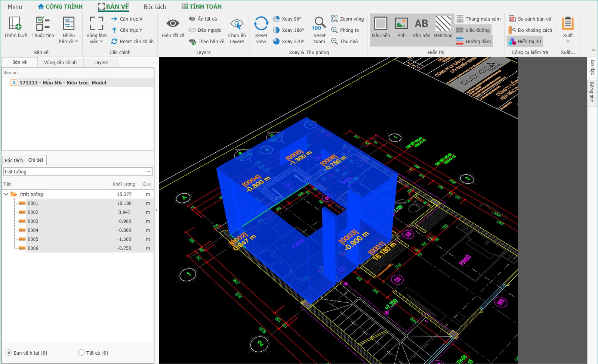Switch to the Vùng căn chỉnh tab
Viewport: 598px width, 364px height.
pos(60,62)
